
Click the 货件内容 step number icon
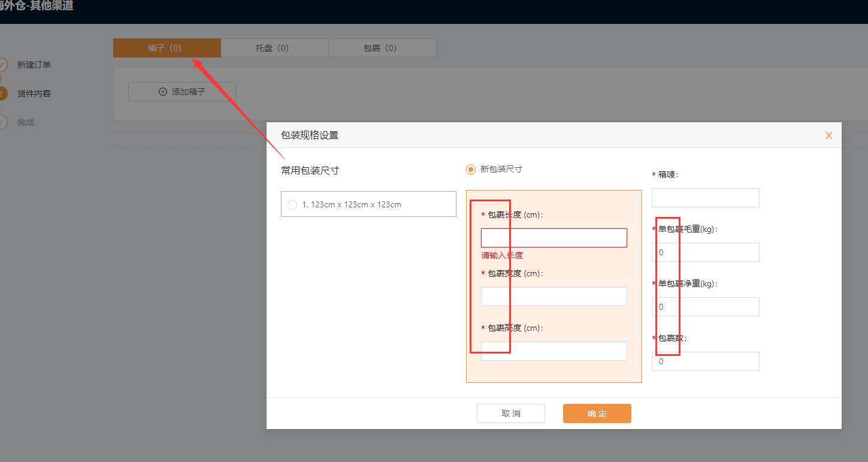(x=2, y=93)
